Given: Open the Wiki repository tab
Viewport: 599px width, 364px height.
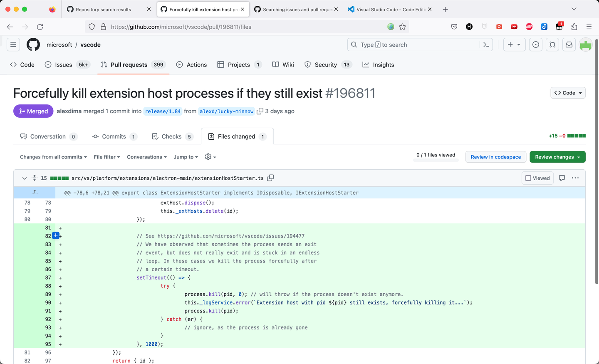Looking at the screenshot, I should 283,64.
